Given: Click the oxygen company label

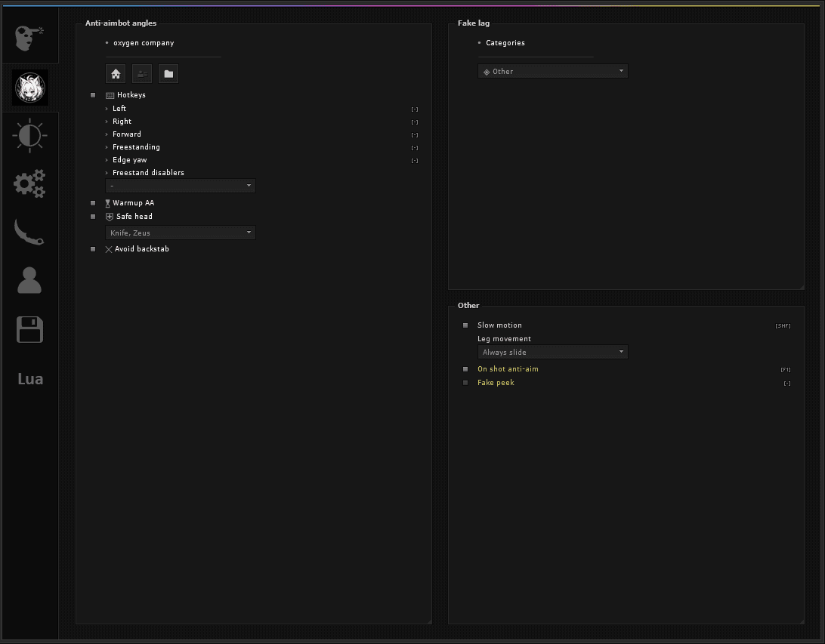Looking at the screenshot, I should 144,43.
